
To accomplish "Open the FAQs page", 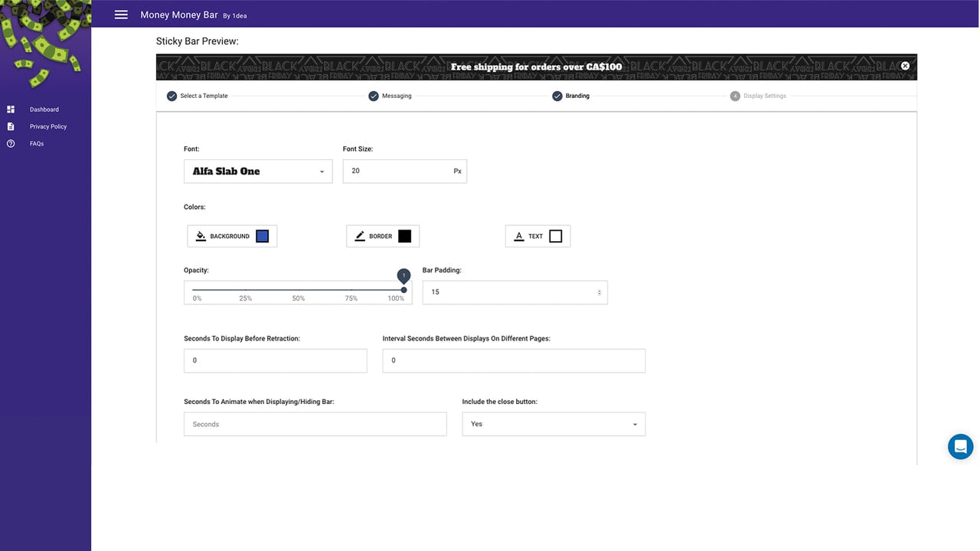I will pos(37,144).
